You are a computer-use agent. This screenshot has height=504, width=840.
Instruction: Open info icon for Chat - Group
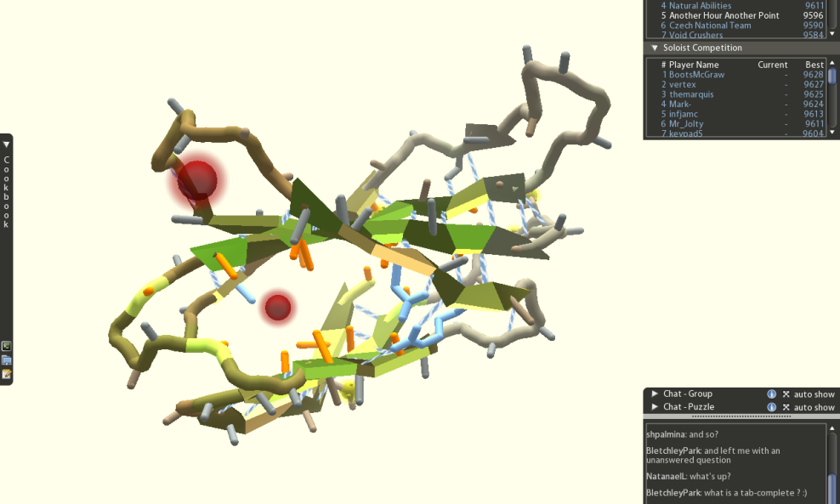(771, 394)
